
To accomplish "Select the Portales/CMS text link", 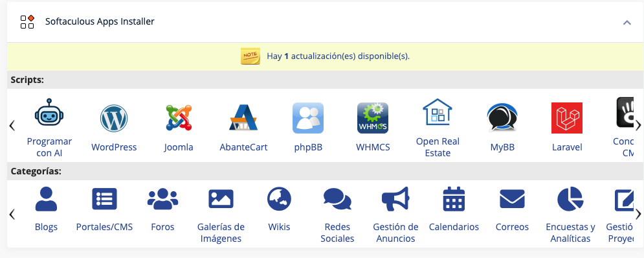I will coord(104,227).
